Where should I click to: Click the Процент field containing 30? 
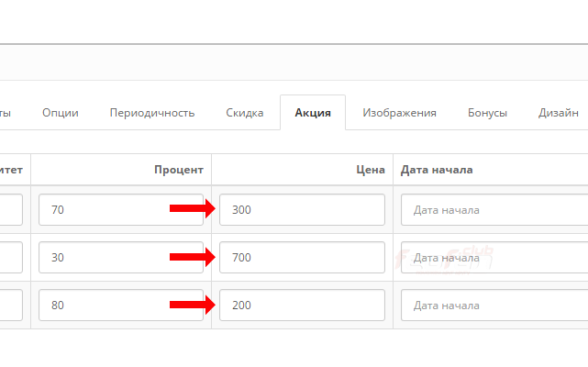click(121, 258)
